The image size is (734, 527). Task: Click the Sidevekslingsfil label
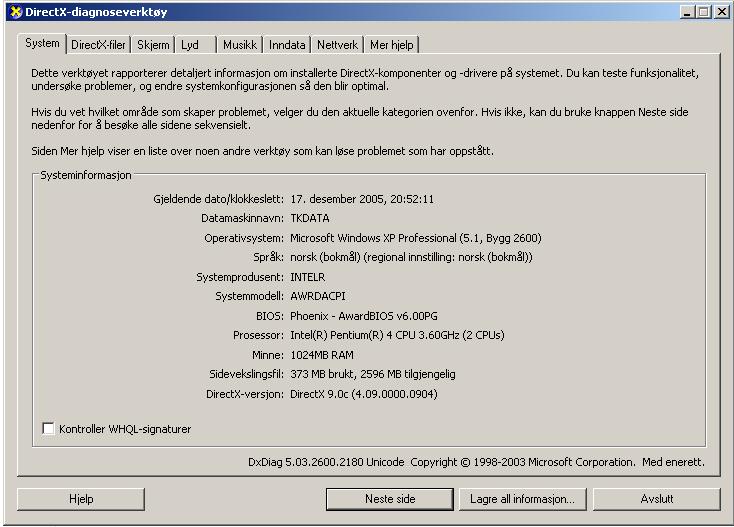coord(247,374)
